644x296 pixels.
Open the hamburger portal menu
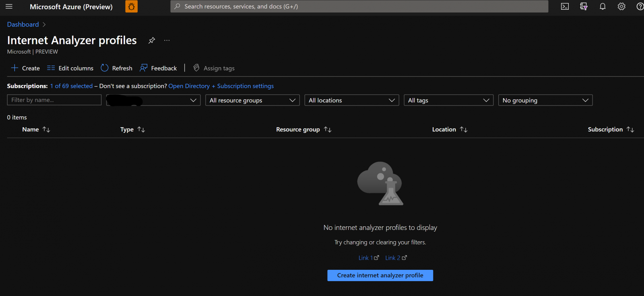pos(9,6)
